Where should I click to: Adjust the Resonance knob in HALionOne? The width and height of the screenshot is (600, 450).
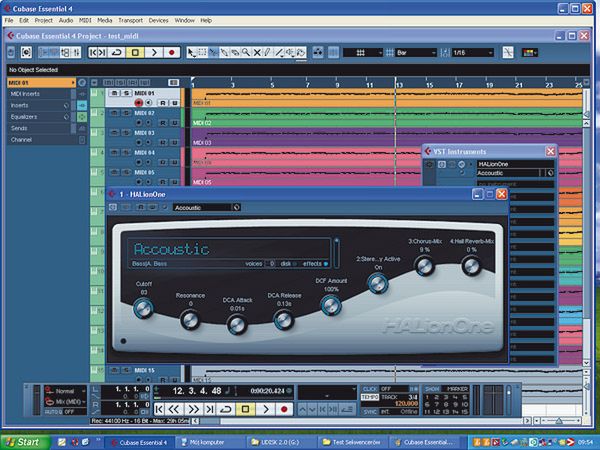point(190,320)
